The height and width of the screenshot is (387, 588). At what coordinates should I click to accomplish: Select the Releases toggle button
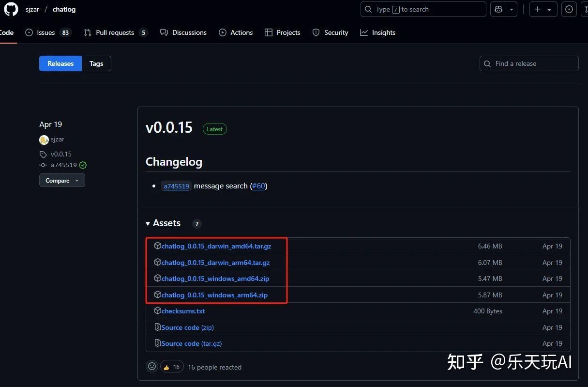[x=60, y=63]
